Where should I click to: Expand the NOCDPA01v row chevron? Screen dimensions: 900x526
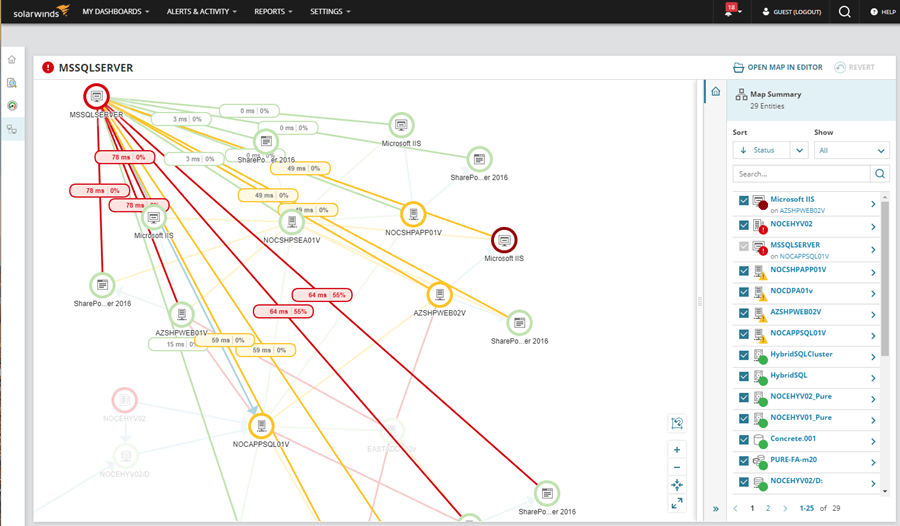(x=873, y=293)
